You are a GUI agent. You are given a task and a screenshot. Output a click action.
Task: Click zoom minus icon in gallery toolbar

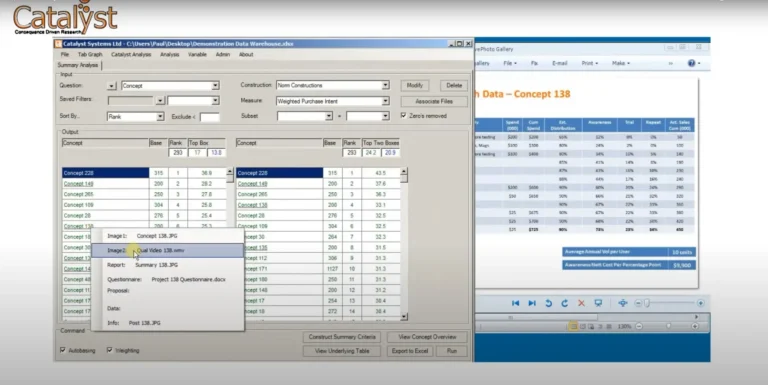pos(638,303)
